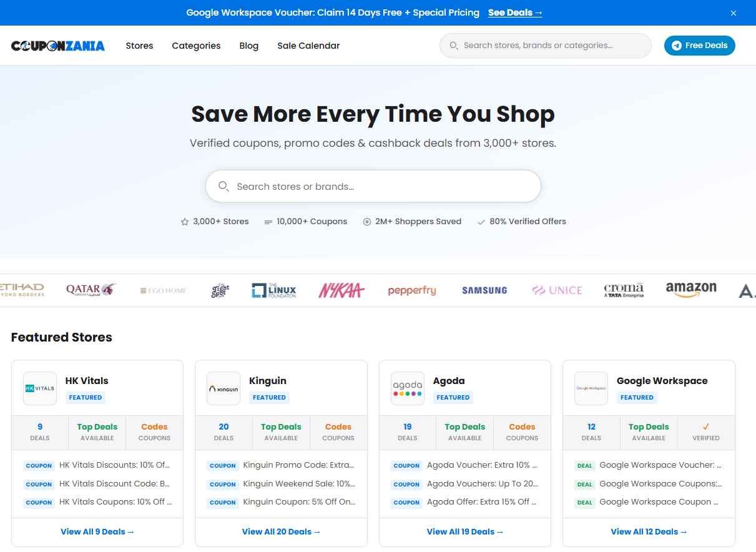This screenshot has height=552, width=756.
Task: Open the Pepperfry brand logo
Action: (x=412, y=290)
